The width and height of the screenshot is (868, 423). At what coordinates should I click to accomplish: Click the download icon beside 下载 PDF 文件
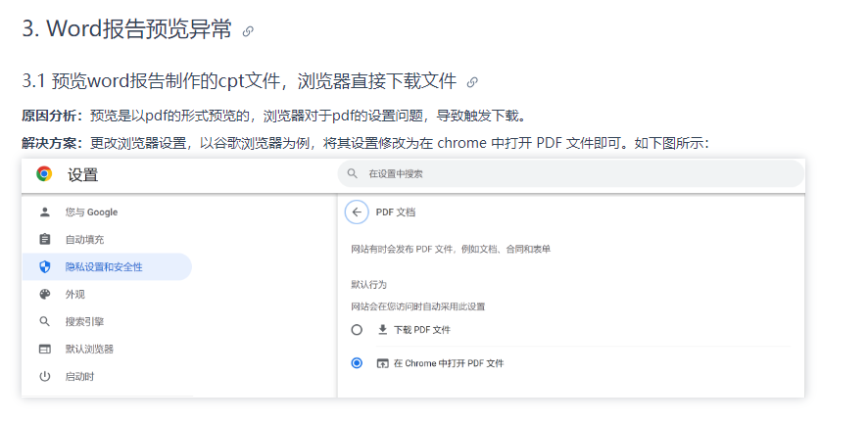click(382, 330)
